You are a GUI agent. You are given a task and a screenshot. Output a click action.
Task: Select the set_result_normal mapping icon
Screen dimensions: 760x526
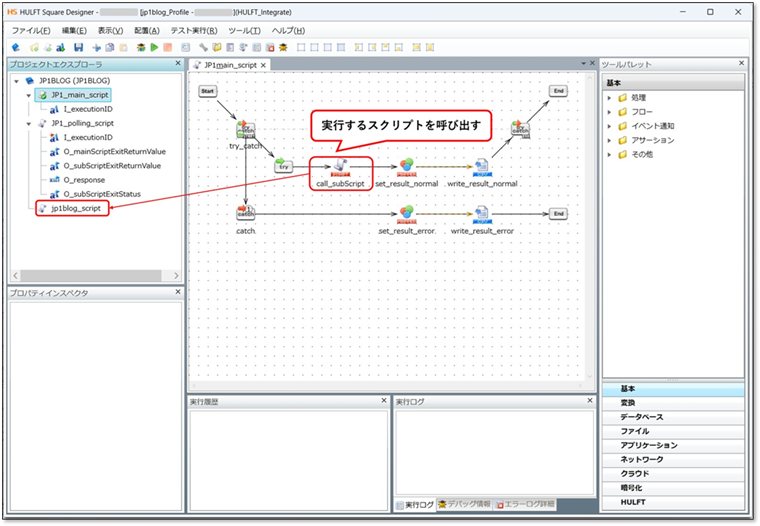pos(407,166)
